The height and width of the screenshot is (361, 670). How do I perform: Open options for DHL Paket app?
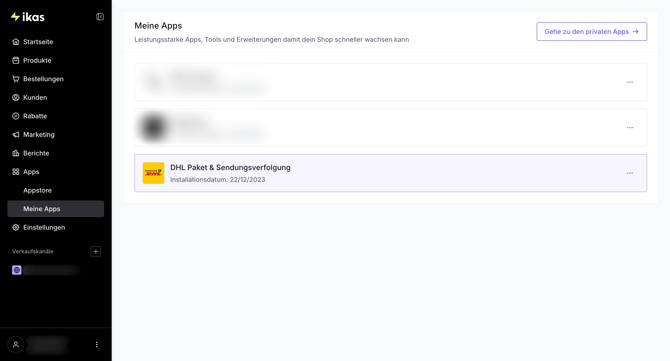tap(630, 173)
